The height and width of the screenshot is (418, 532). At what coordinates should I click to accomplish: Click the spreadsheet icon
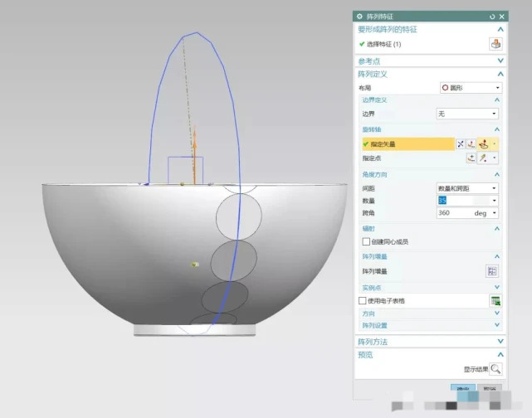495,300
